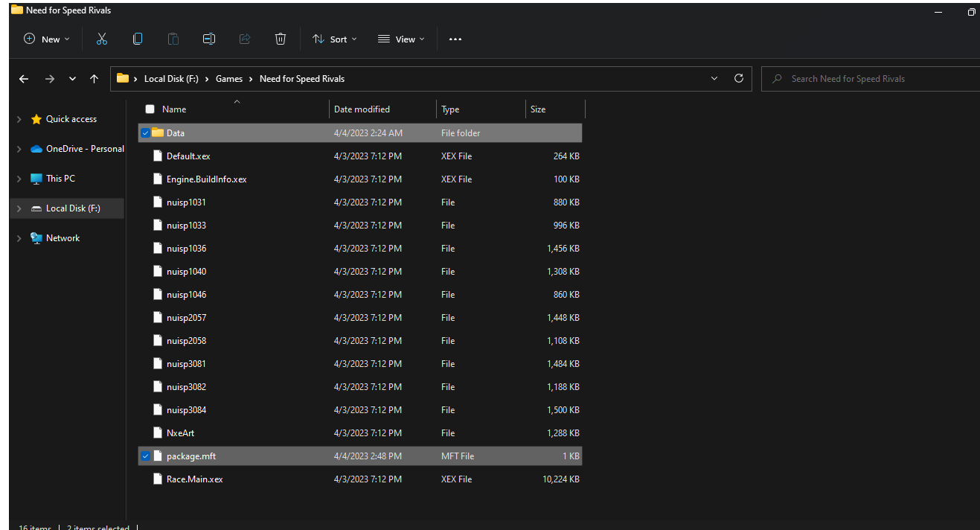Image resolution: width=980 pixels, height=530 pixels.
Task: Sort by the Type column header
Action: coord(450,109)
